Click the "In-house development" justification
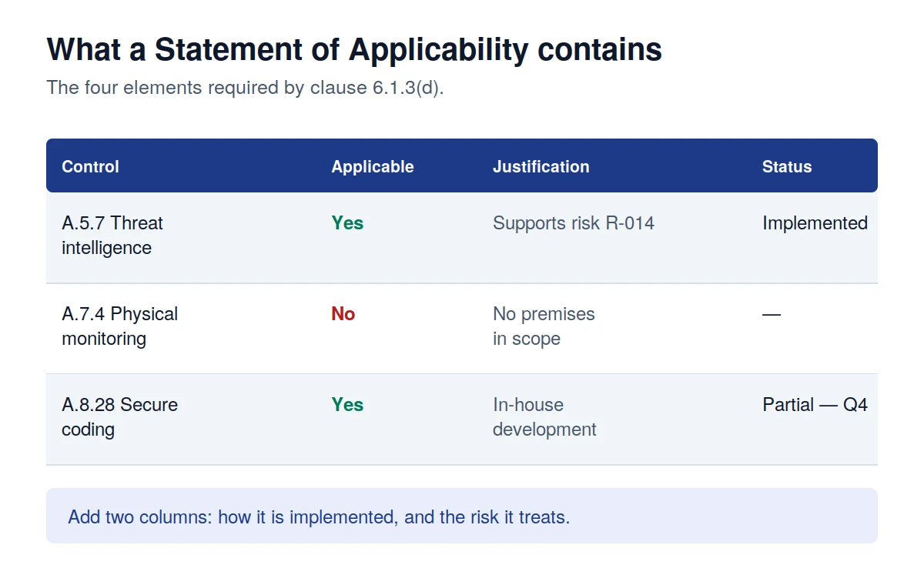This screenshot has width=924, height=565. pyautogui.click(x=544, y=417)
